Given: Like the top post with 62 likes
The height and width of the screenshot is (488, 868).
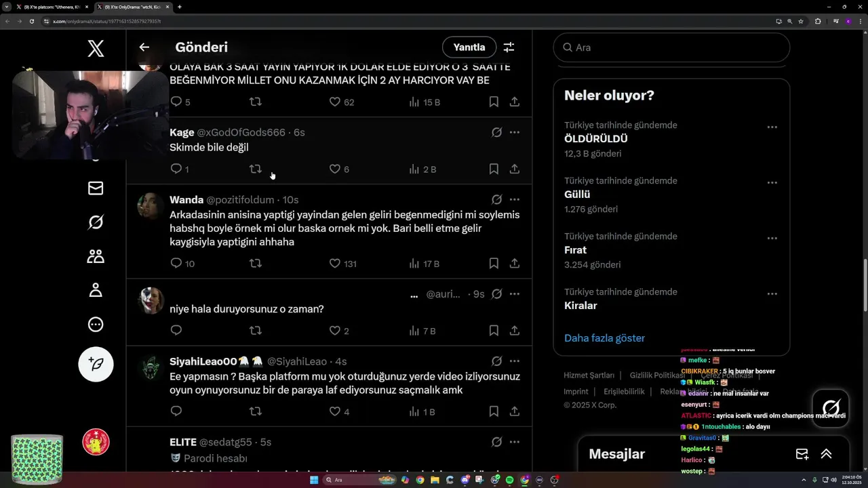Looking at the screenshot, I should click(334, 102).
